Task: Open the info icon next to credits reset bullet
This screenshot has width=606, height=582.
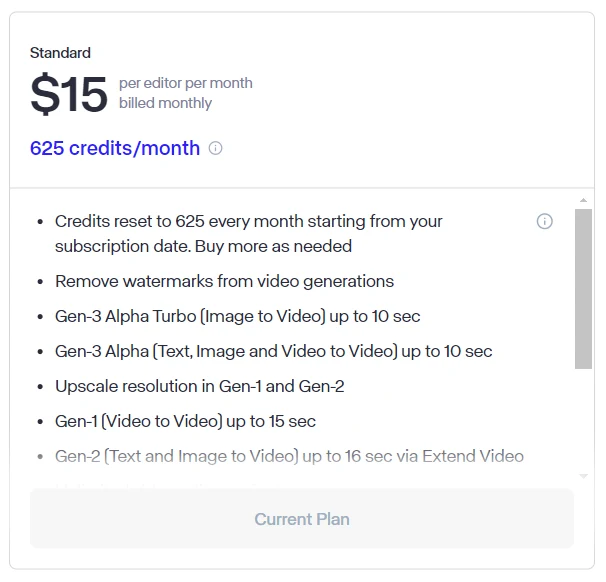Action: pyautogui.click(x=545, y=221)
